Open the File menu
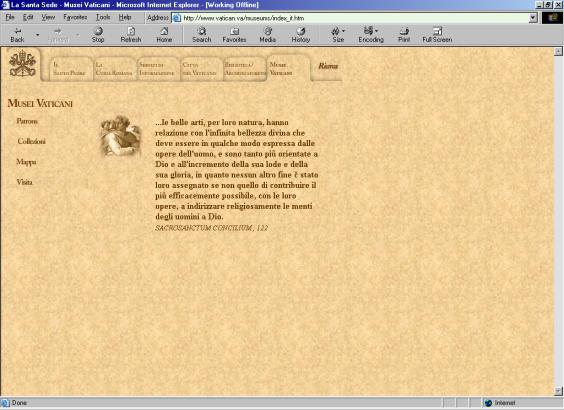The image size is (564, 410). pyautogui.click(x=10, y=17)
